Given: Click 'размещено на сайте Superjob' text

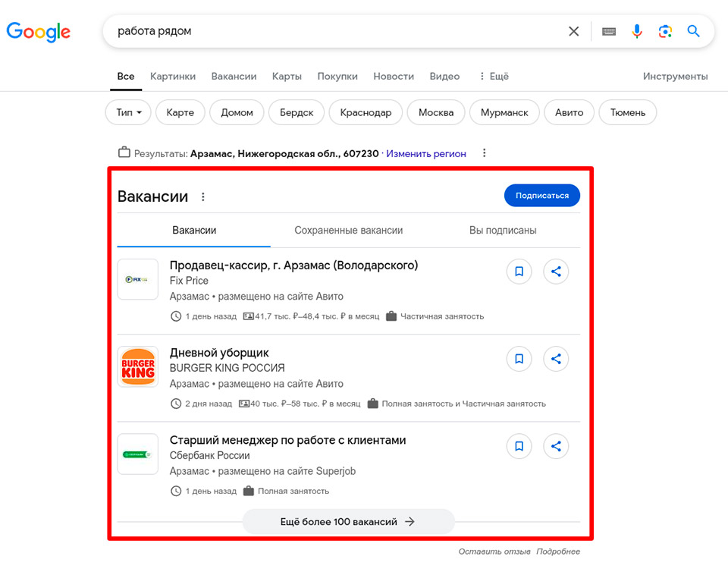Looking at the screenshot, I should [x=287, y=471].
